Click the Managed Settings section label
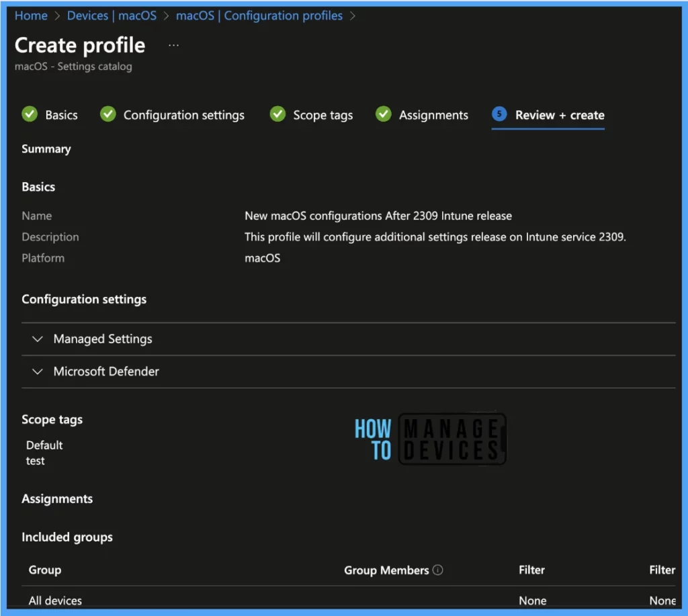The height and width of the screenshot is (616, 688). [103, 339]
